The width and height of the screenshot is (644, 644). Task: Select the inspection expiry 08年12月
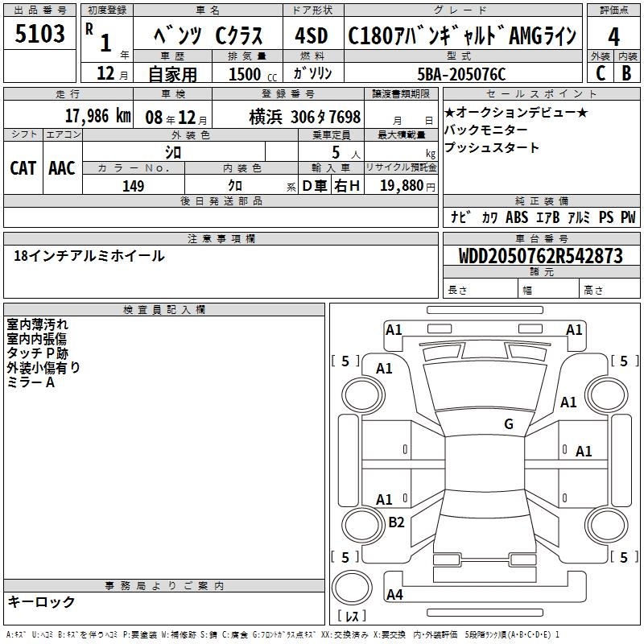[176, 118]
